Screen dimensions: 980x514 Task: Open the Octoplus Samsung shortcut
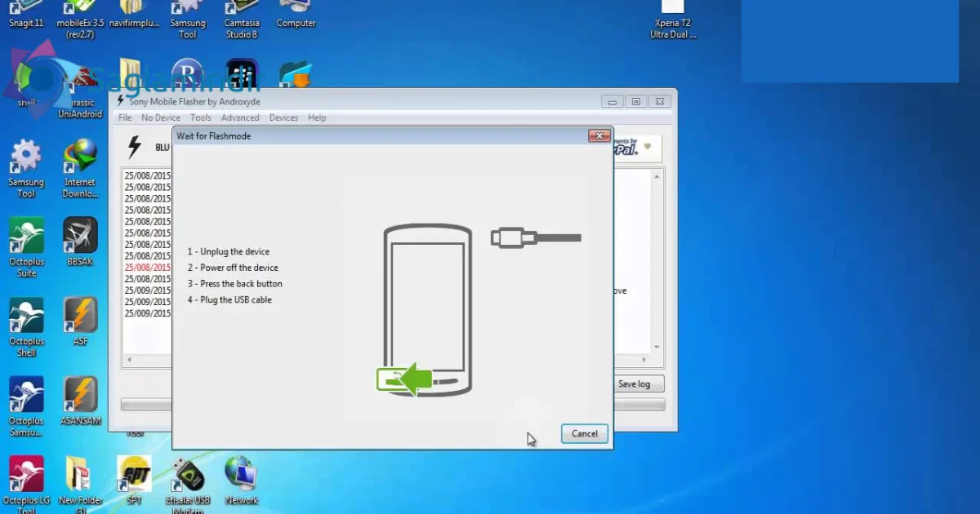(x=26, y=406)
